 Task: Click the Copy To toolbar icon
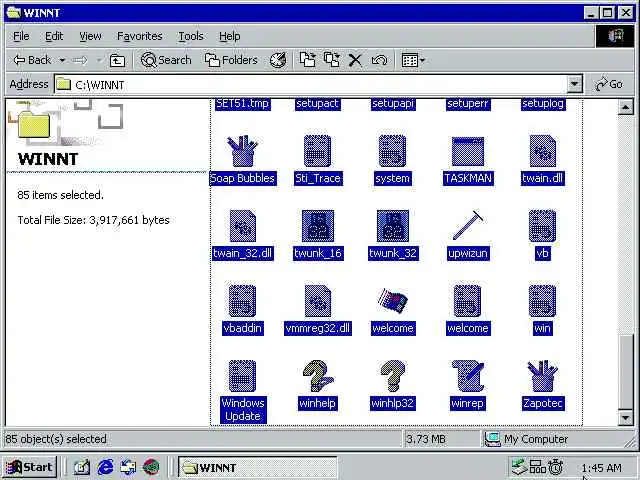[x=332, y=61]
